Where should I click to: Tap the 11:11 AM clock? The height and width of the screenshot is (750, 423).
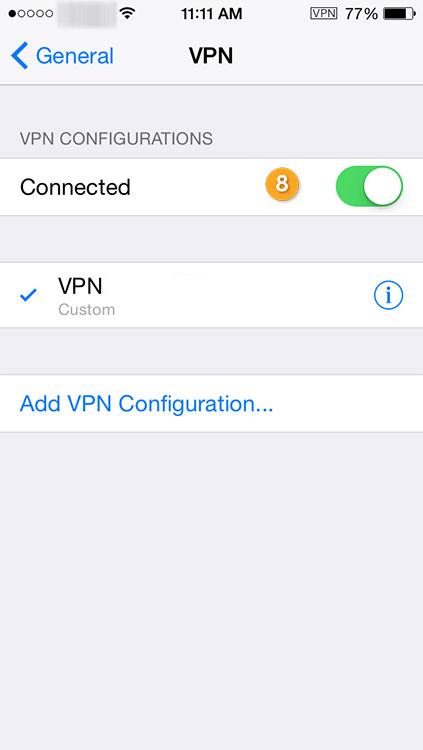[x=212, y=13]
